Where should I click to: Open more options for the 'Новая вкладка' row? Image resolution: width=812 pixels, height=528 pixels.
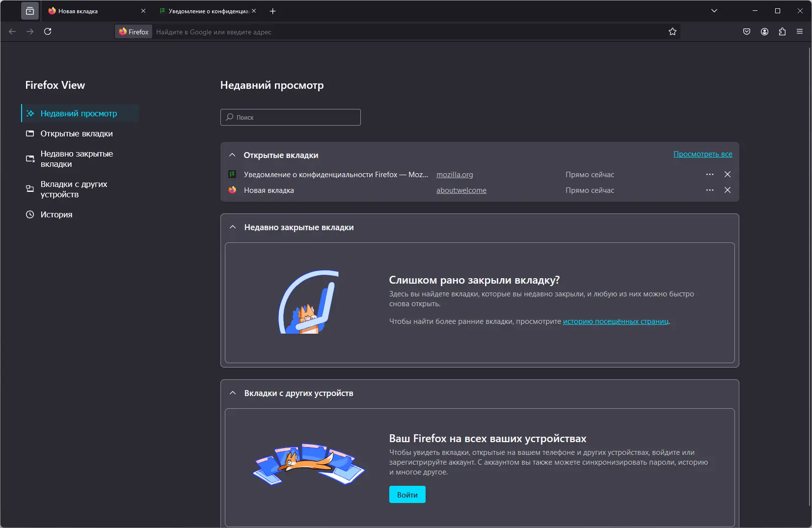710,190
